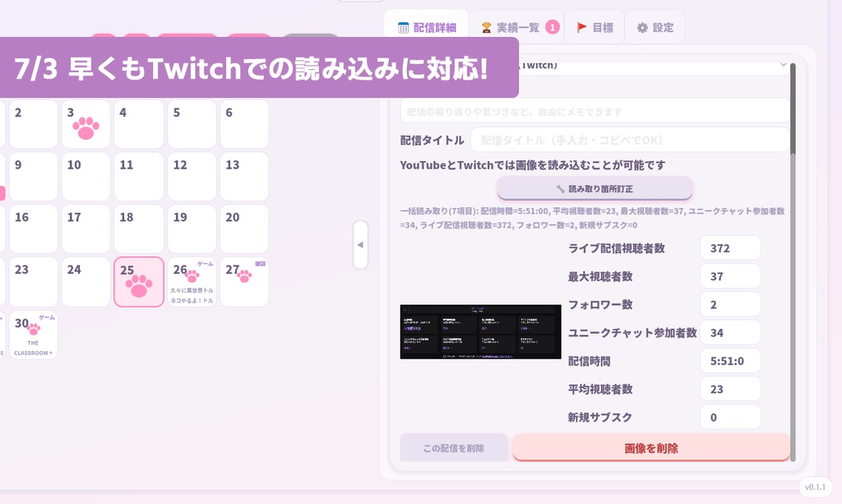Select calendar day 12
The width and height of the screenshot is (842, 504).
tap(192, 177)
